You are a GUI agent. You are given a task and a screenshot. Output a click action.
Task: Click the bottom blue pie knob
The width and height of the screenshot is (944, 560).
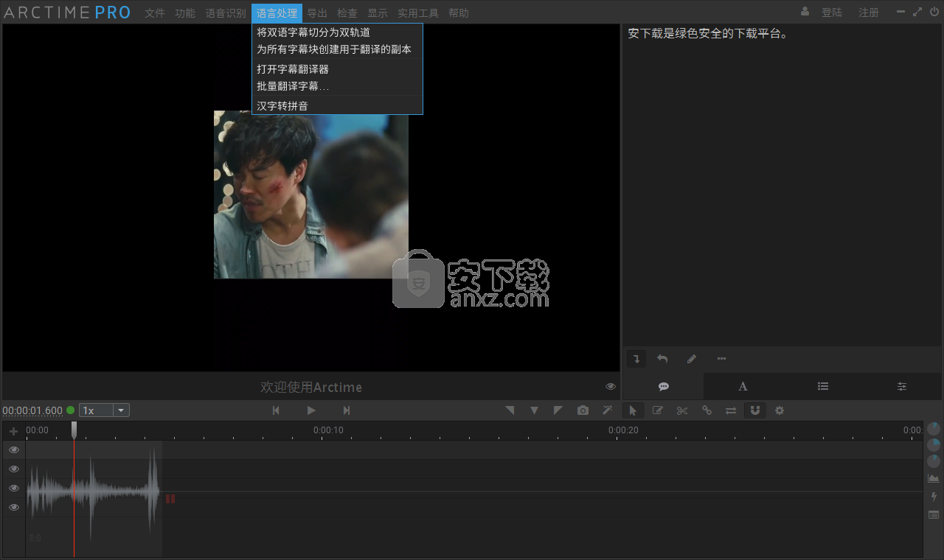934,461
